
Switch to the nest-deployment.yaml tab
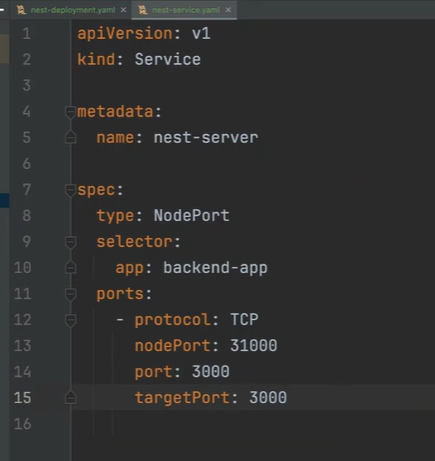[x=73, y=10]
